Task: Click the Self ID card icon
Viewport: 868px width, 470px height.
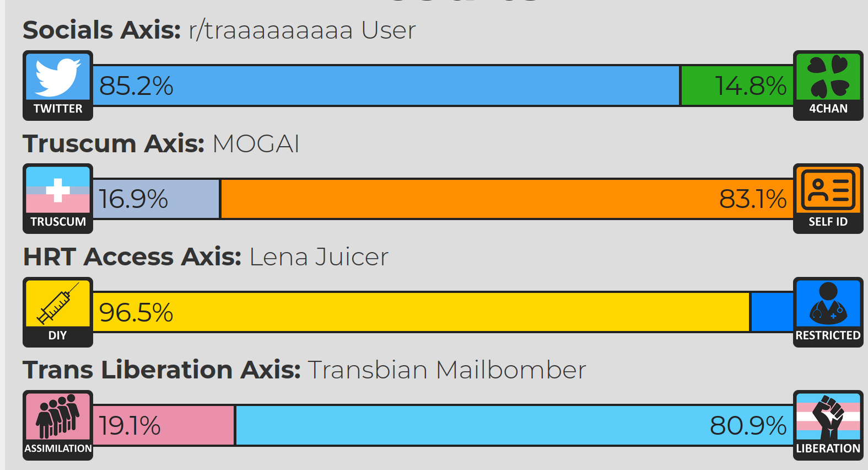Action: (x=828, y=190)
